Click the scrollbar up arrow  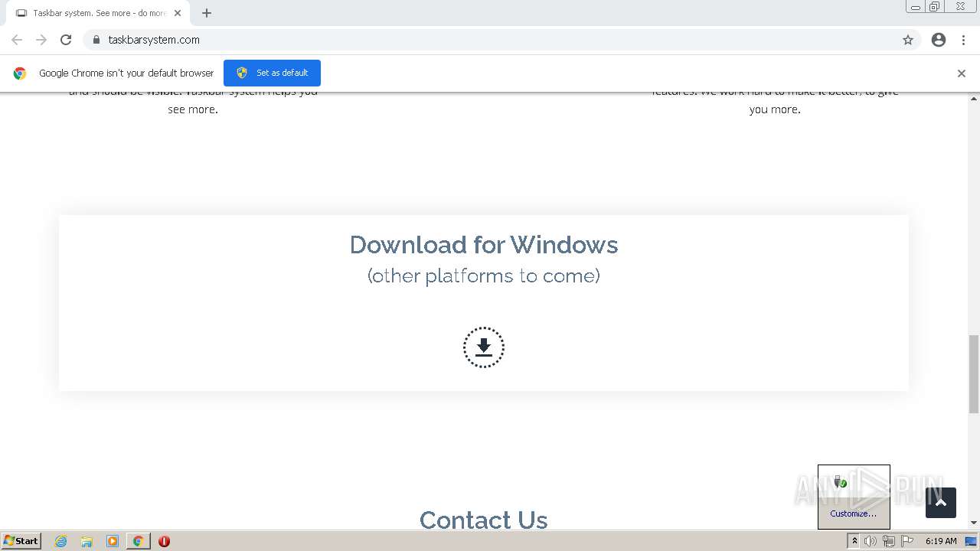tap(974, 99)
